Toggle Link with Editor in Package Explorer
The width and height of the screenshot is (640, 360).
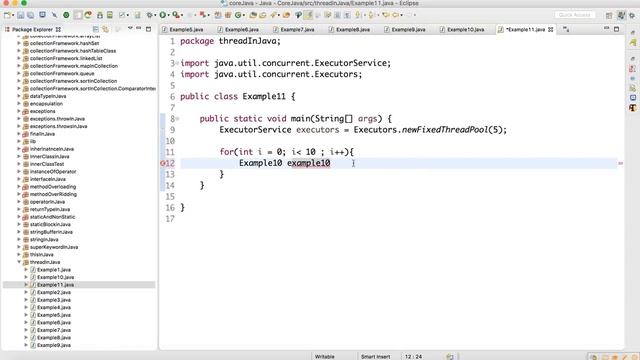click(106, 29)
